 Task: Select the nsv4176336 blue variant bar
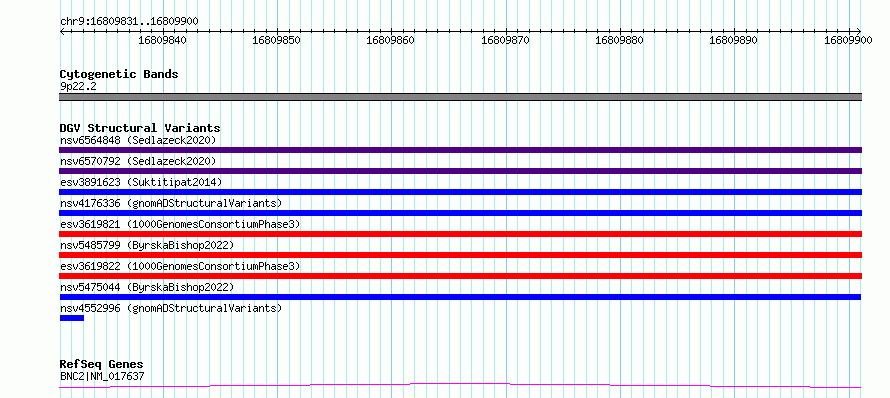(460, 213)
